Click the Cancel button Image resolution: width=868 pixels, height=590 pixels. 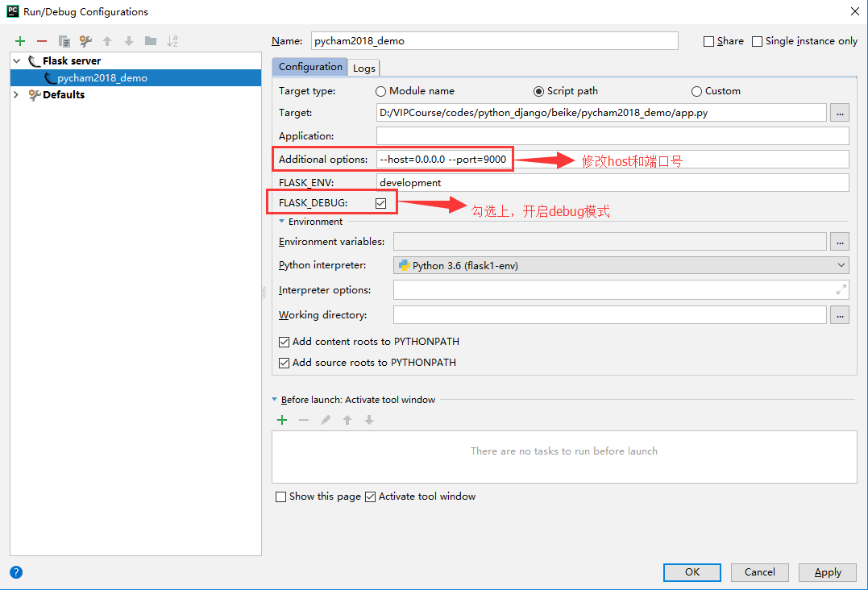pyautogui.click(x=759, y=572)
